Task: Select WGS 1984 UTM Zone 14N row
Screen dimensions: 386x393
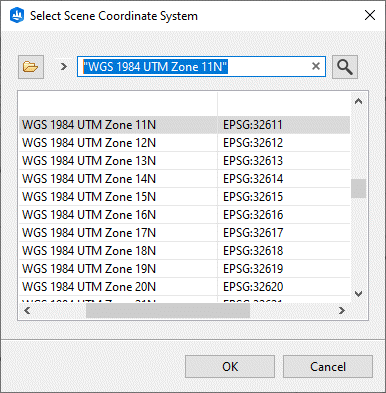Action: [184, 179]
